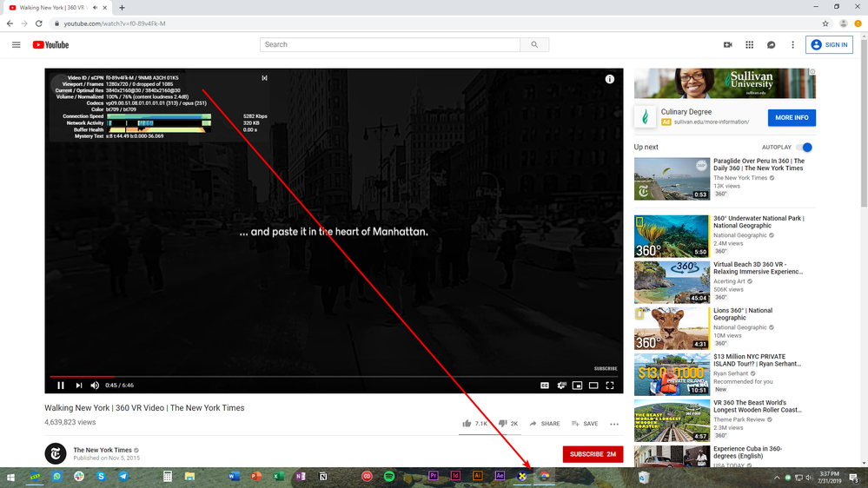This screenshot has height=488, width=868.
Task: Open Lions 360° National Geographic title
Action: coord(743,314)
